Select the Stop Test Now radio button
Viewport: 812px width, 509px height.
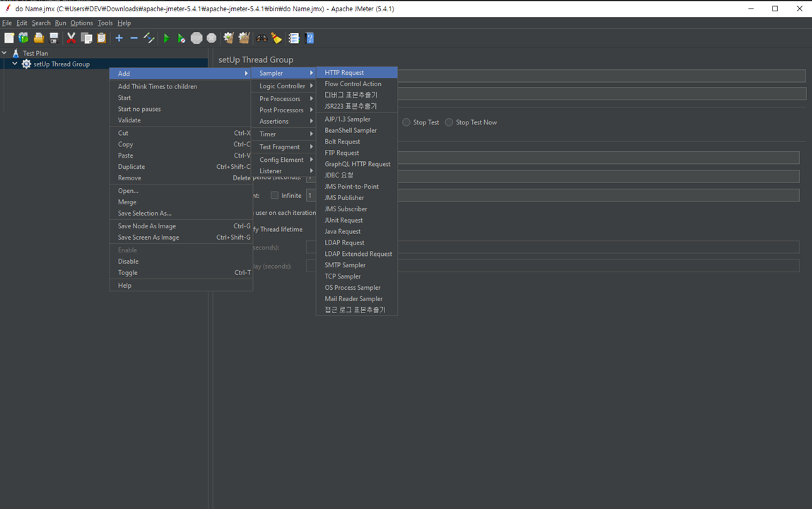449,122
